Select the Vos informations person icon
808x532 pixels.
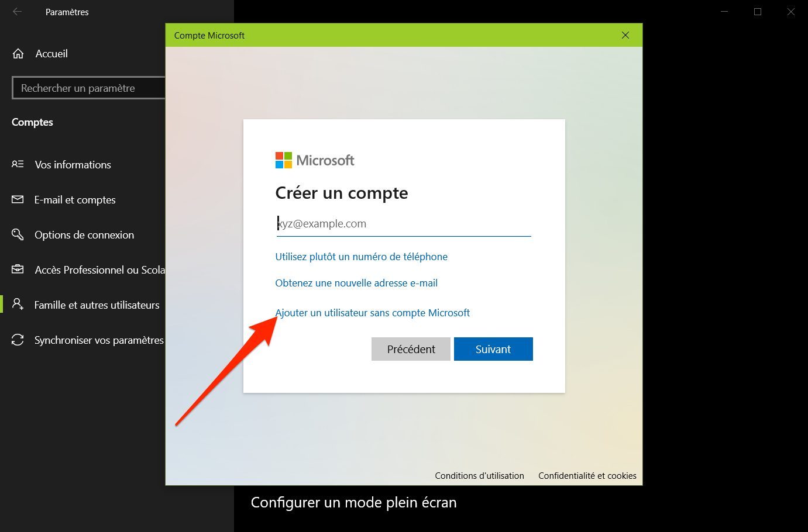click(18, 164)
